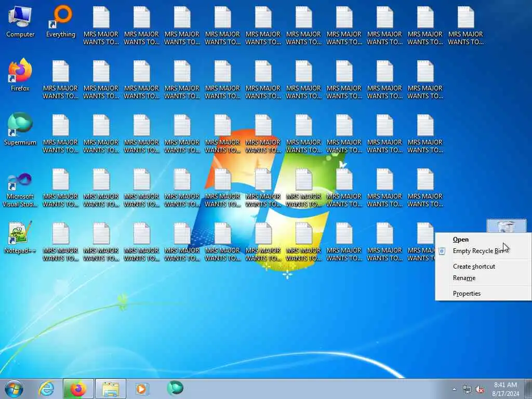
Task: Select the Firefox desktop shortcut
Action: (20, 75)
